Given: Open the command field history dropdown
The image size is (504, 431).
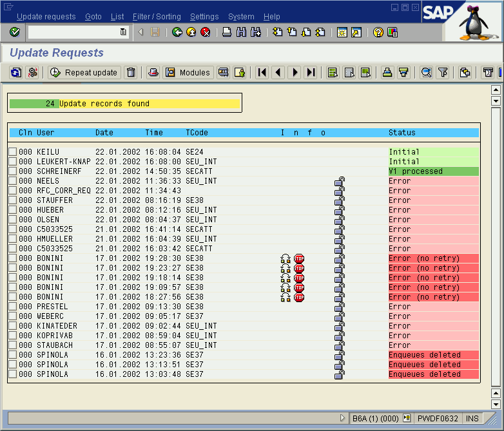Looking at the screenshot, I should click(123, 32).
